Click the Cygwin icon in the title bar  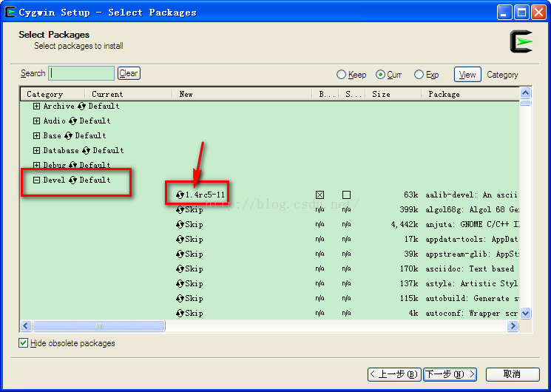10,12
